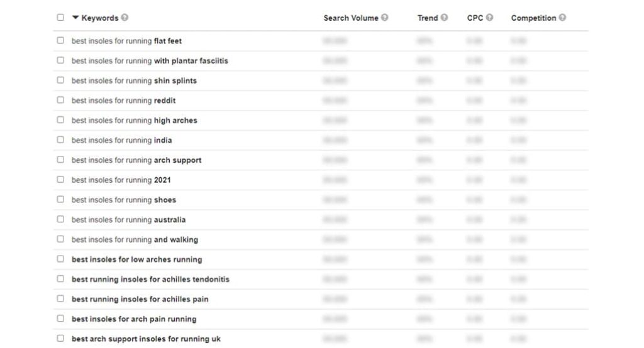Click the Competition column help icon

pos(562,18)
